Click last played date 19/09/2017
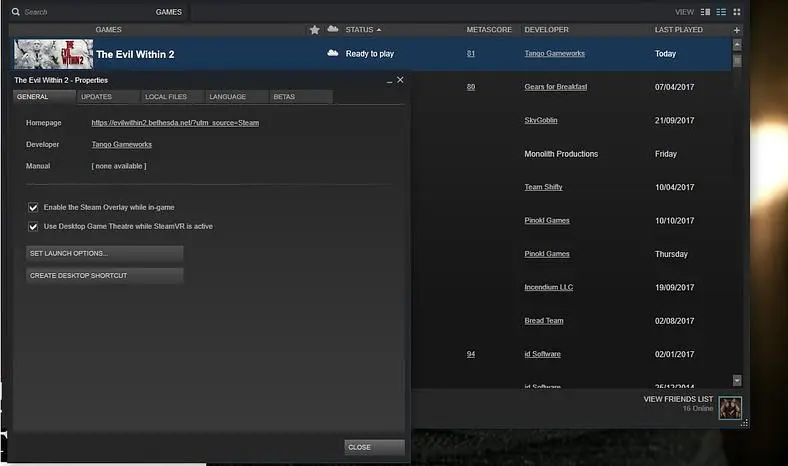Image resolution: width=788 pixels, height=466 pixels. click(674, 288)
